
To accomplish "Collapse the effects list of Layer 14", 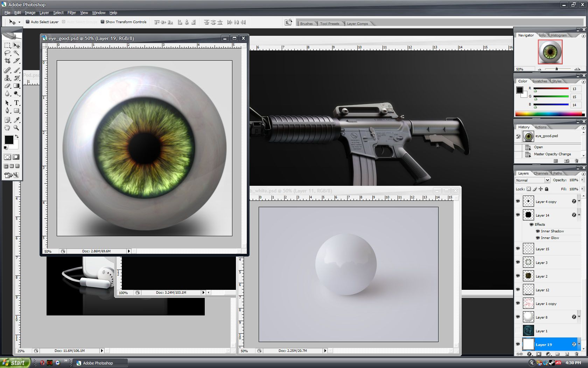I will point(579,215).
